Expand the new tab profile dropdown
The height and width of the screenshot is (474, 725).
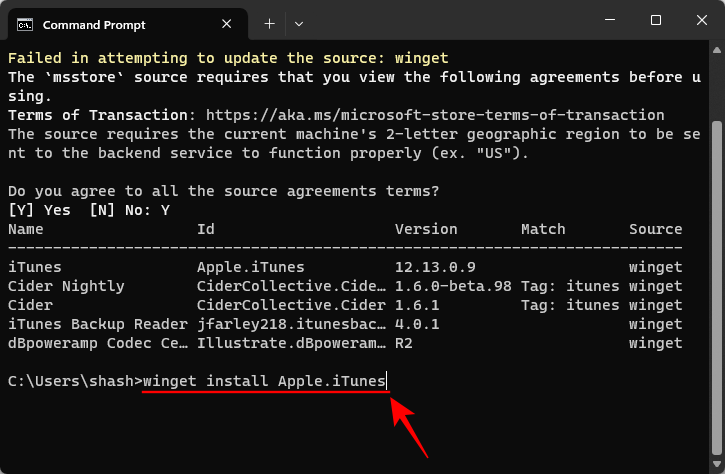coord(299,23)
